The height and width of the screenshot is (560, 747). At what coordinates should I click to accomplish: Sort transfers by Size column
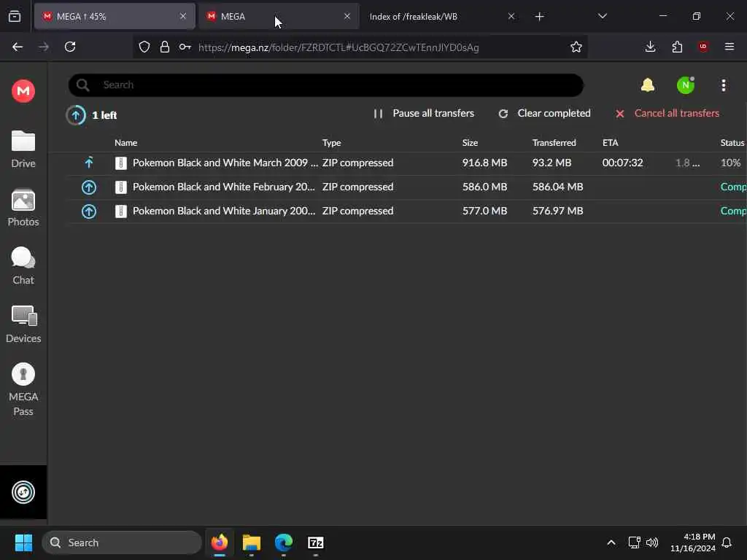point(470,143)
